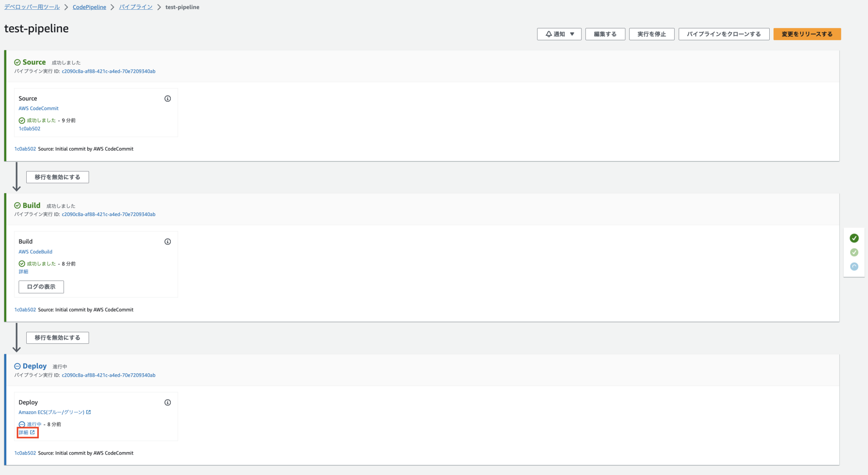868x475 pixels.
Task: Click 編集する button
Action: click(605, 34)
